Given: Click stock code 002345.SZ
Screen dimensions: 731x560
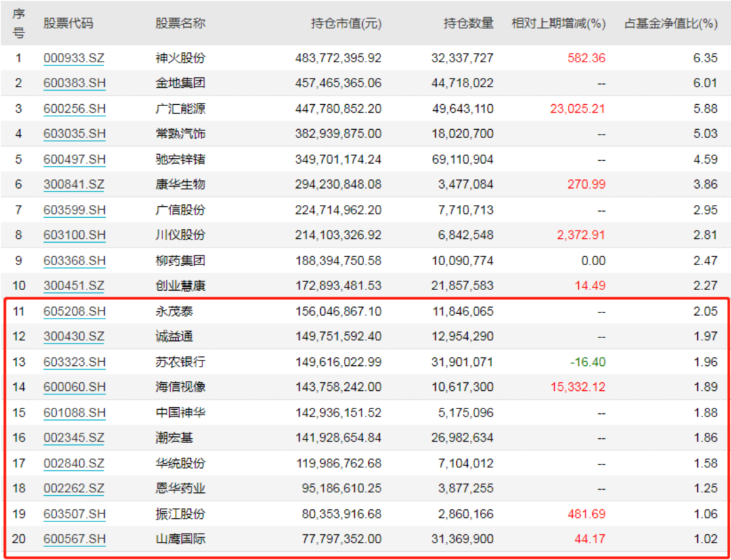Looking at the screenshot, I should click(x=74, y=438).
